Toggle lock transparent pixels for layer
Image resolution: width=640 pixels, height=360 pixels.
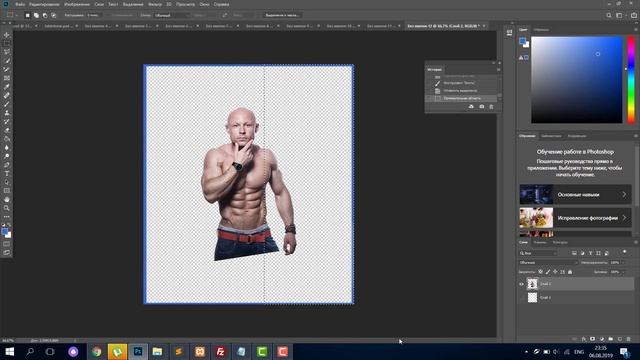tap(540, 271)
